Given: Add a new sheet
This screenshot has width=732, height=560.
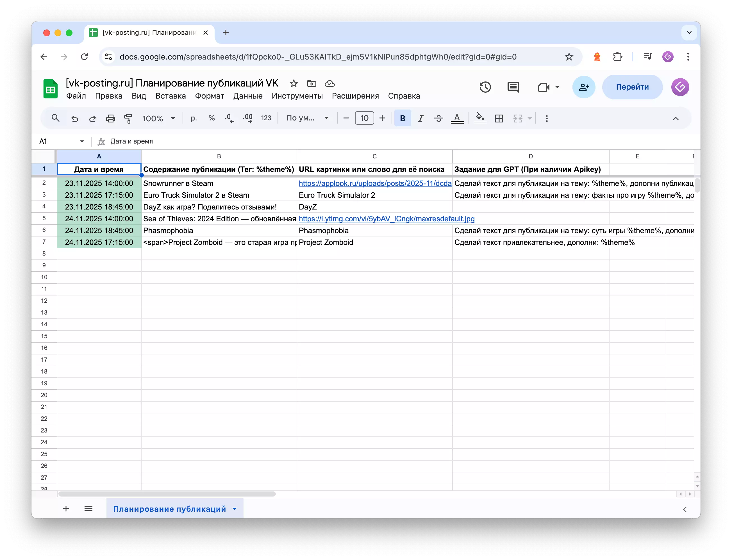Looking at the screenshot, I should [x=66, y=508].
